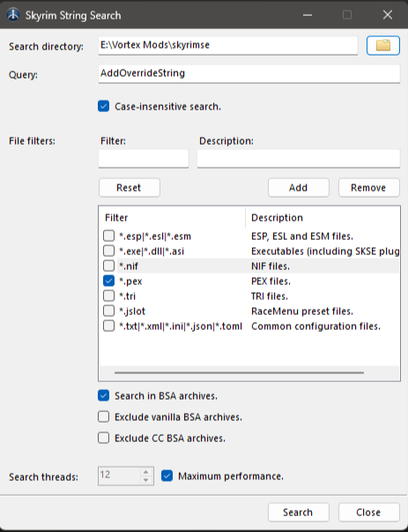This screenshot has height=532, width=408.
Task: Click the Skyrim String Search app icon
Action: click(13, 15)
